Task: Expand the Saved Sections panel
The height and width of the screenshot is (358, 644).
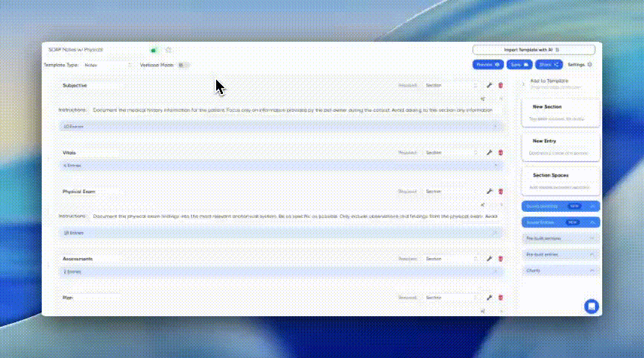Action: pos(561,206)
